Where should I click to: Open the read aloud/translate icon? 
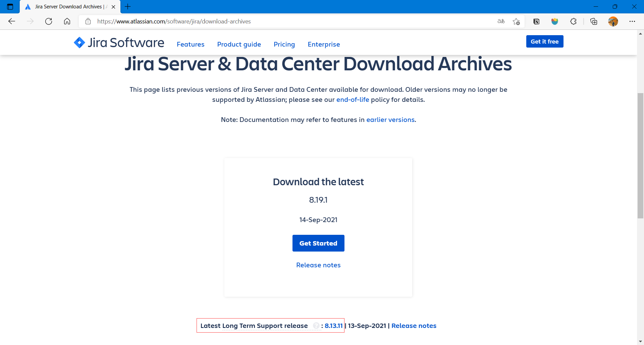[x=501, y=21]
